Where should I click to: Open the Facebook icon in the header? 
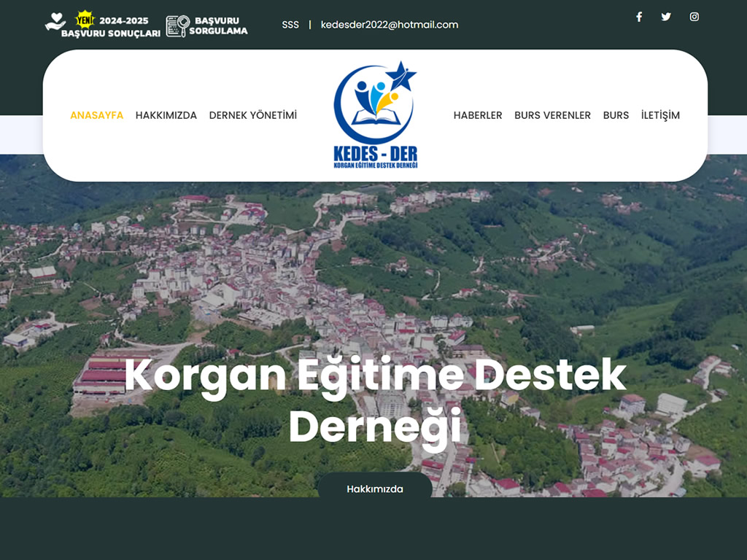point(639,17)
